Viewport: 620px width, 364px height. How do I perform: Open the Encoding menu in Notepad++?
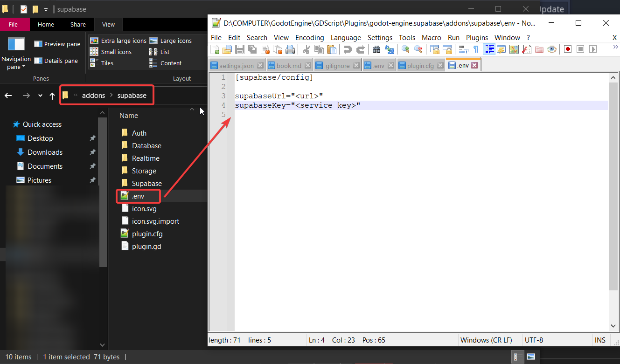tap(310, 38)
